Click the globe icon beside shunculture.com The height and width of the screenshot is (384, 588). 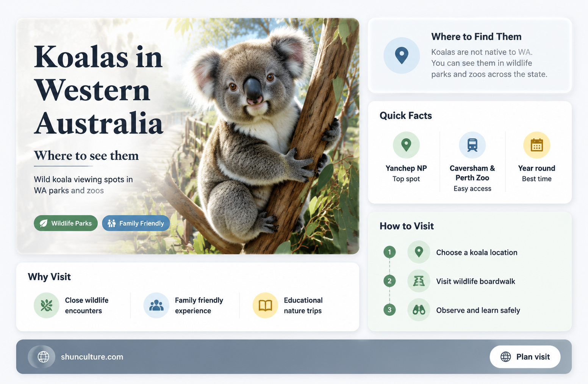click(43, 357)
